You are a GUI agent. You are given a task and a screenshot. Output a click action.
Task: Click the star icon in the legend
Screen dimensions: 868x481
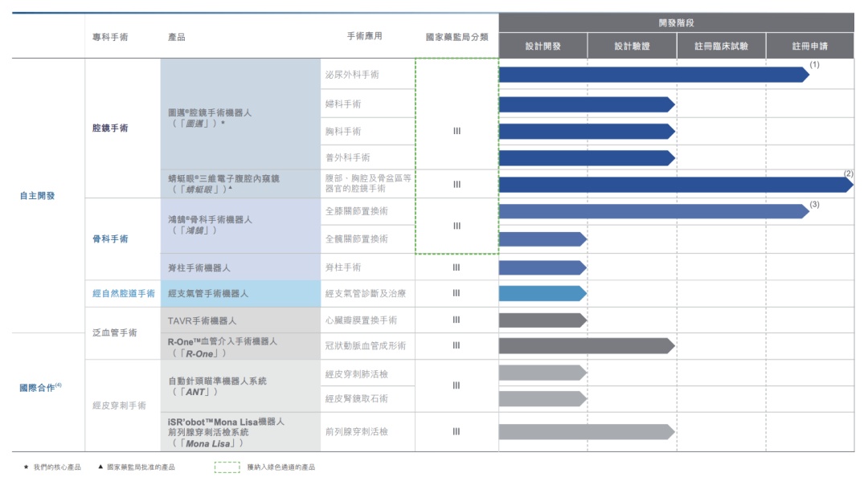click(26, 467)
